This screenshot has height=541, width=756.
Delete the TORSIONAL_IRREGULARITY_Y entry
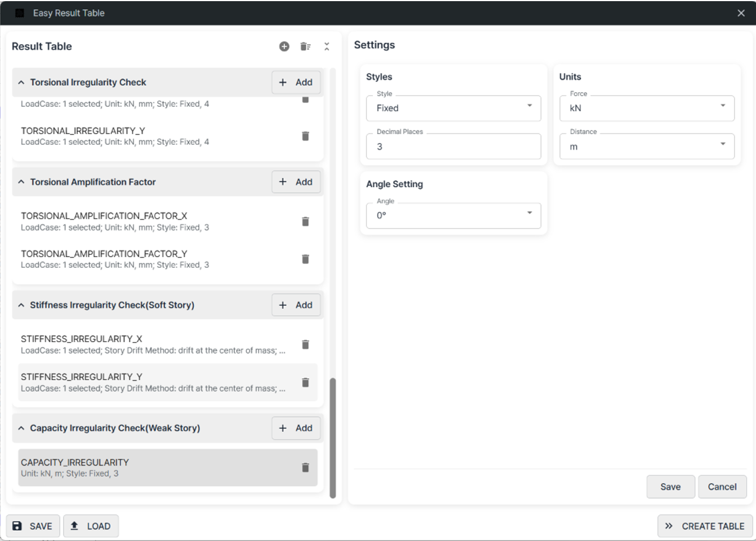(x=305, y=136)
